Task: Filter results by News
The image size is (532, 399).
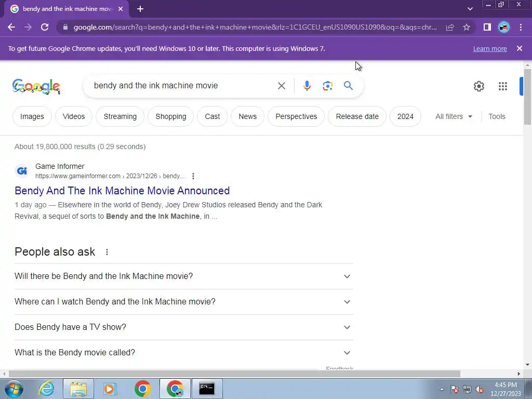Action: point(248,116)
